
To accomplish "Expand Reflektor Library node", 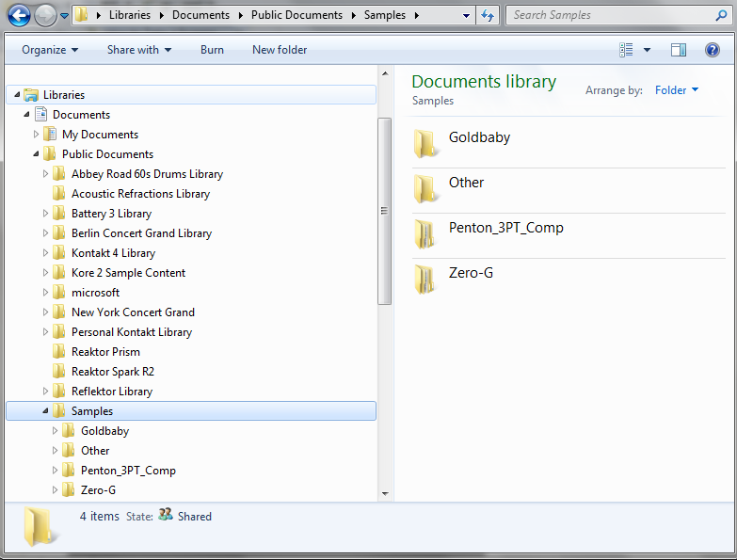I will [45, 391].
